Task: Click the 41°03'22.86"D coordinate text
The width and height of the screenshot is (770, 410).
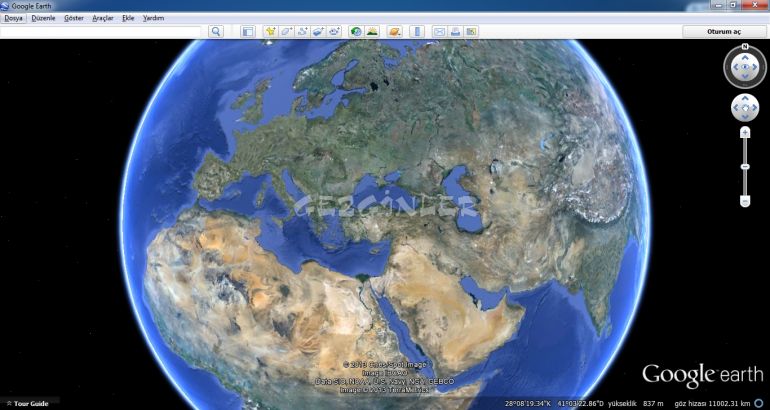Action: pyautogui.click(x=580, y=404)
